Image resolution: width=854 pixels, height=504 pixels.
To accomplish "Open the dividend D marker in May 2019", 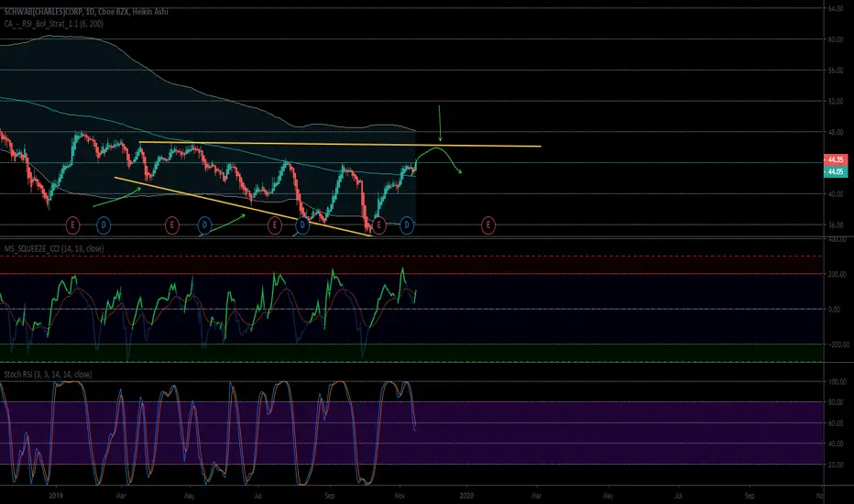I will click(204, 225).
